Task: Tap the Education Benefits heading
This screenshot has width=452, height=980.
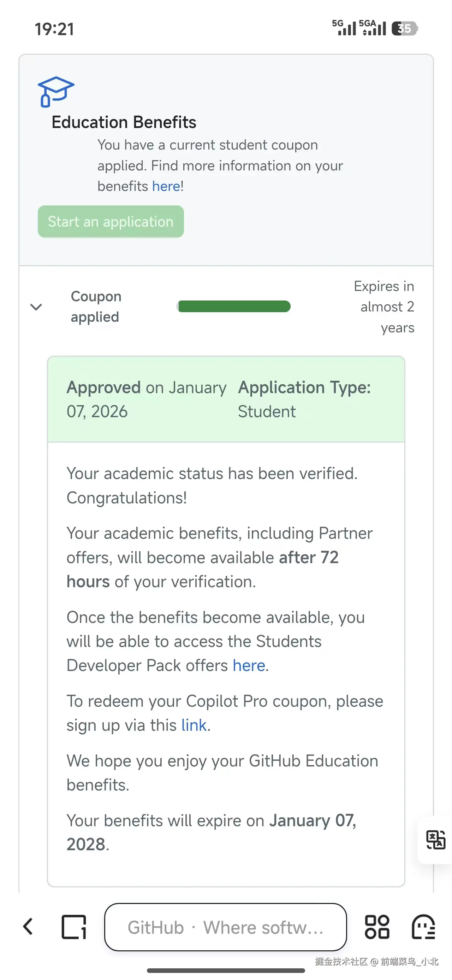Action: [x=124, y=122]
